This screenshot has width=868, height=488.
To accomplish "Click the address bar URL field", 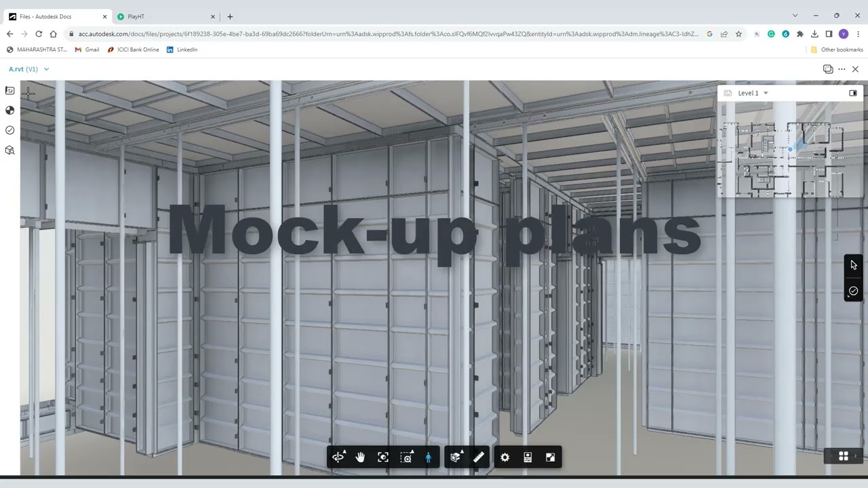I will [x=388, y=34].
